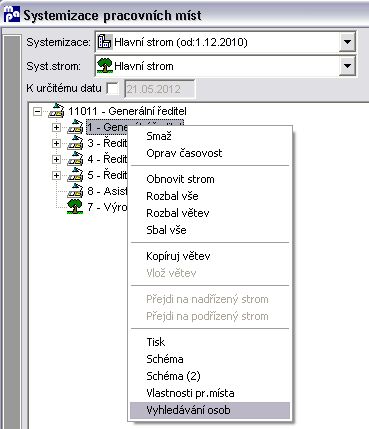Click Hlavní strom text in Syst.strom combo
This screenshot has height=429, width=369.
tap(144, 66)
